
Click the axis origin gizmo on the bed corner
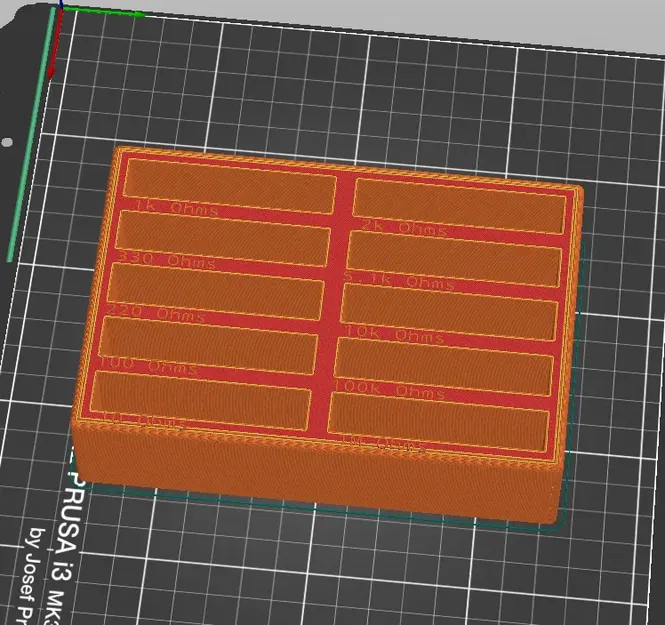pyautogui.click(x=61, y=8)
